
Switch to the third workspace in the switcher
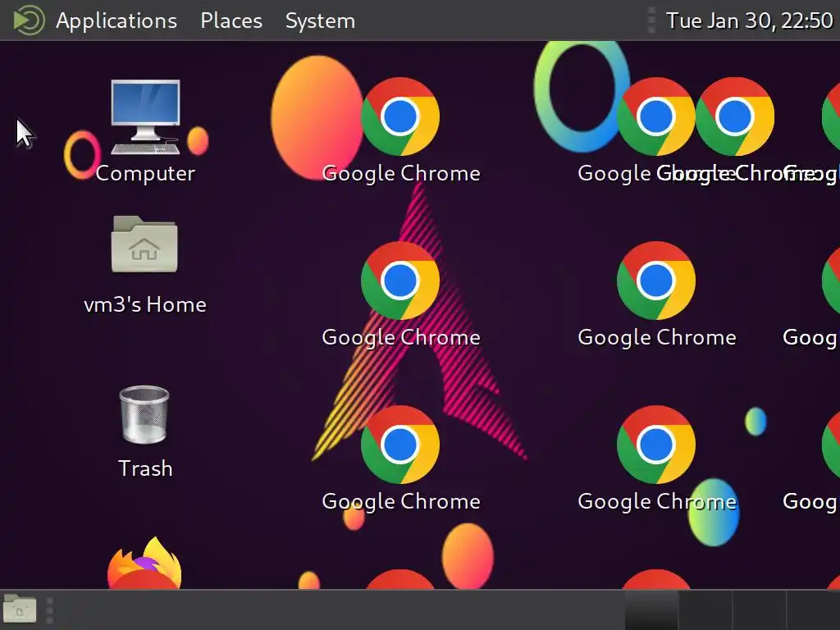(759, 610)
